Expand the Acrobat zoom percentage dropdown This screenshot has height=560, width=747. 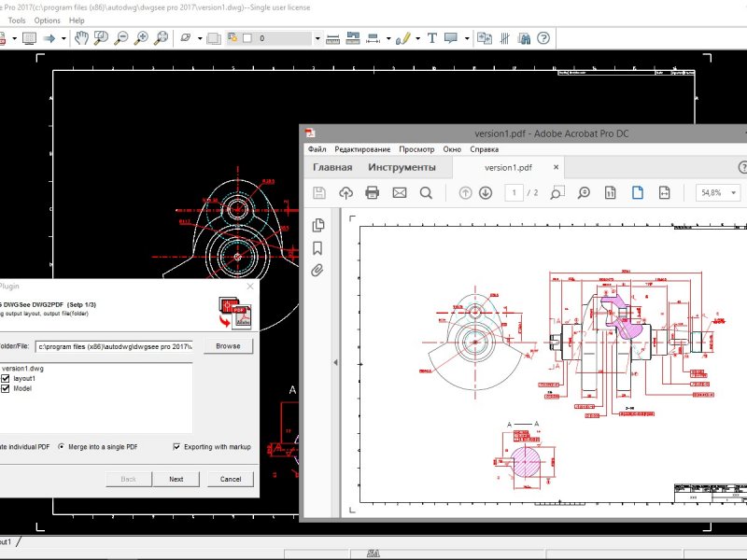(734, 193)
